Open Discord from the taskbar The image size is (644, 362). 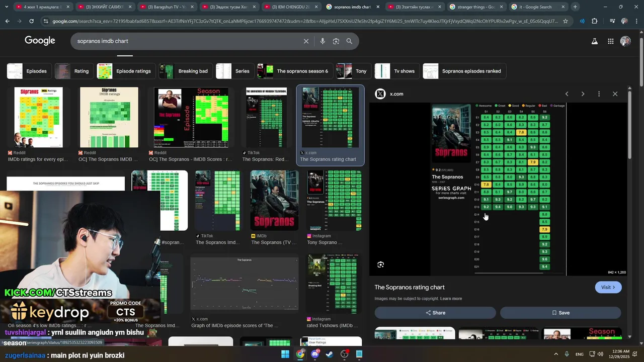coord(315,354)
